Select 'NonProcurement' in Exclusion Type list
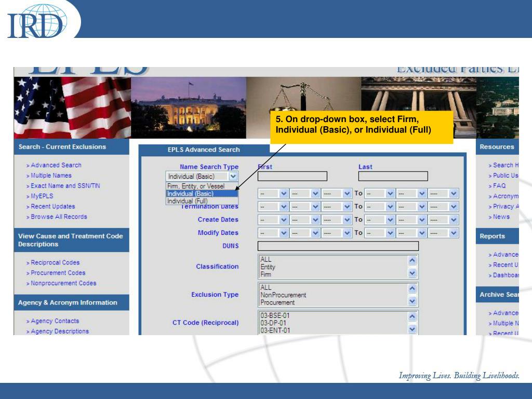This screenshot has width=532, height=399. click(x=283, y=295)
